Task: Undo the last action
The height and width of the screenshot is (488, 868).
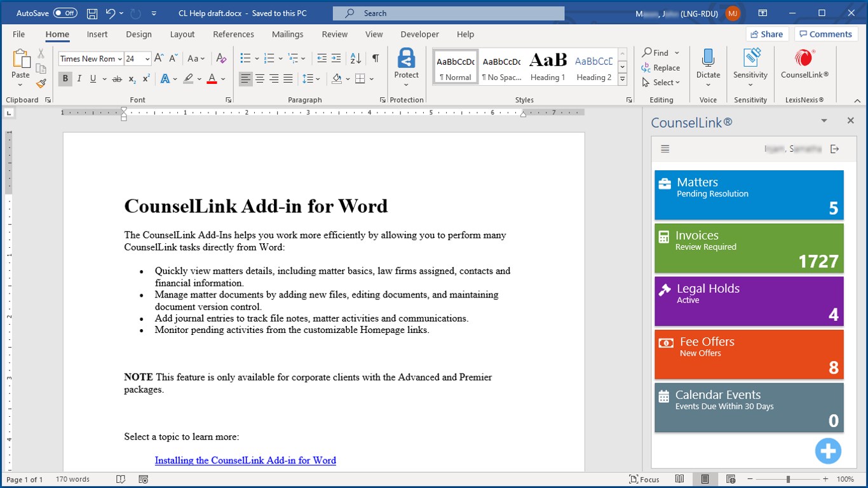Action: [111, 13]
